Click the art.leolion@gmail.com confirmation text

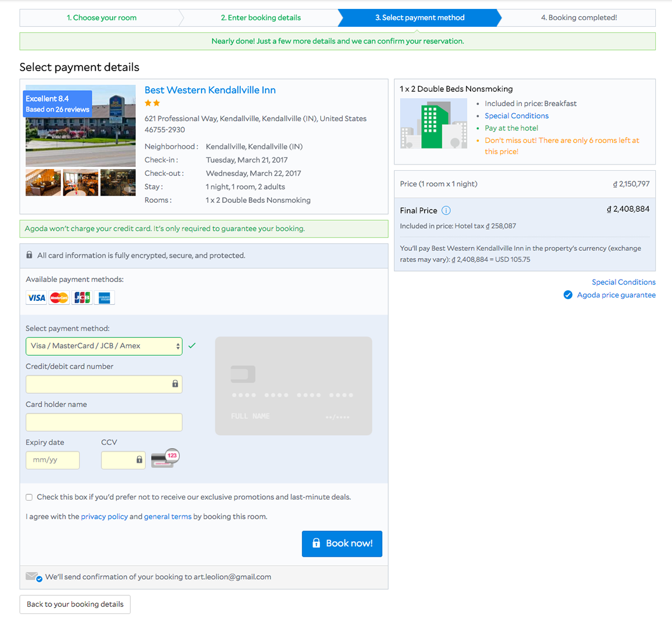coord(232,577)
